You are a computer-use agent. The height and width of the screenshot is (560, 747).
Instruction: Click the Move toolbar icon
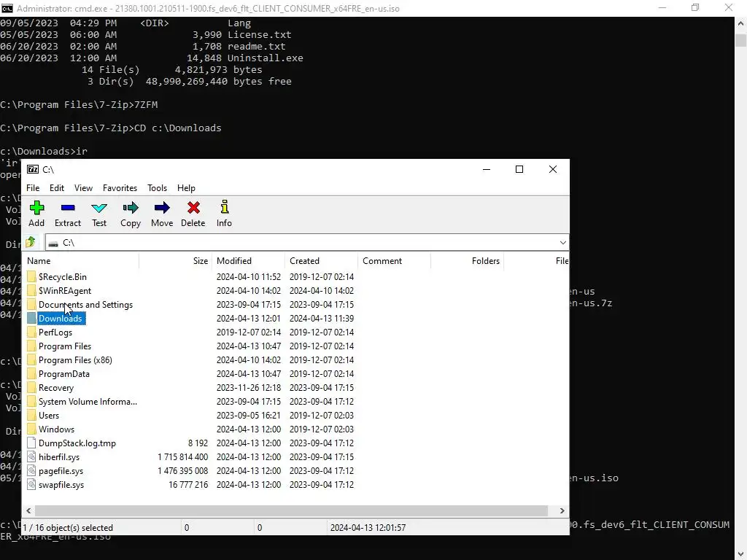[162, 208]
